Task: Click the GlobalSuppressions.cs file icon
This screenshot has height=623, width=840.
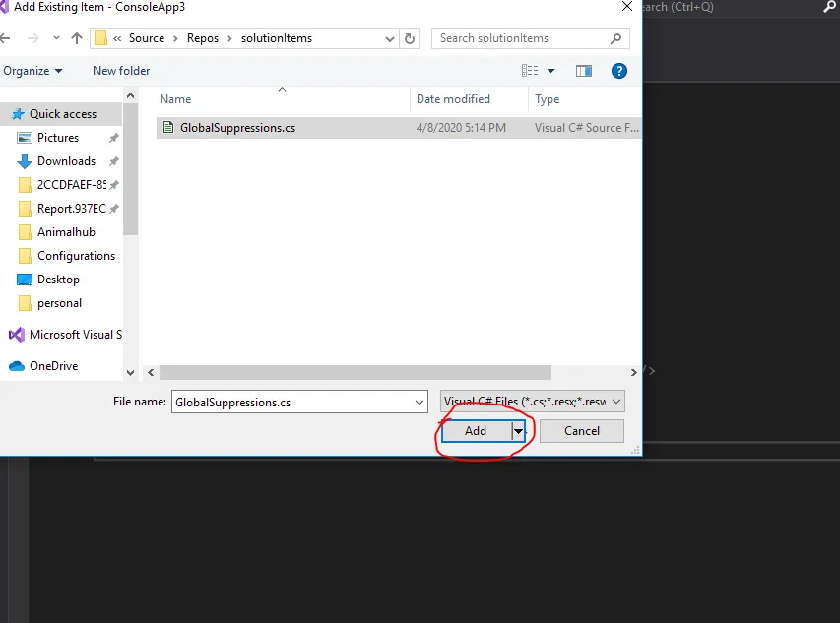Action: tap(168, 127)
